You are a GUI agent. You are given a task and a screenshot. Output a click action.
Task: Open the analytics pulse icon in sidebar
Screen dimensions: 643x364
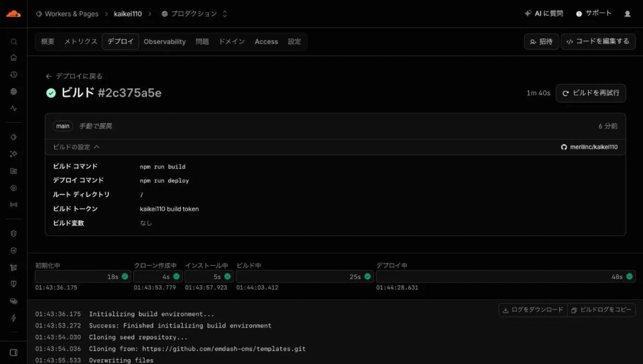(x=14, y=108)
